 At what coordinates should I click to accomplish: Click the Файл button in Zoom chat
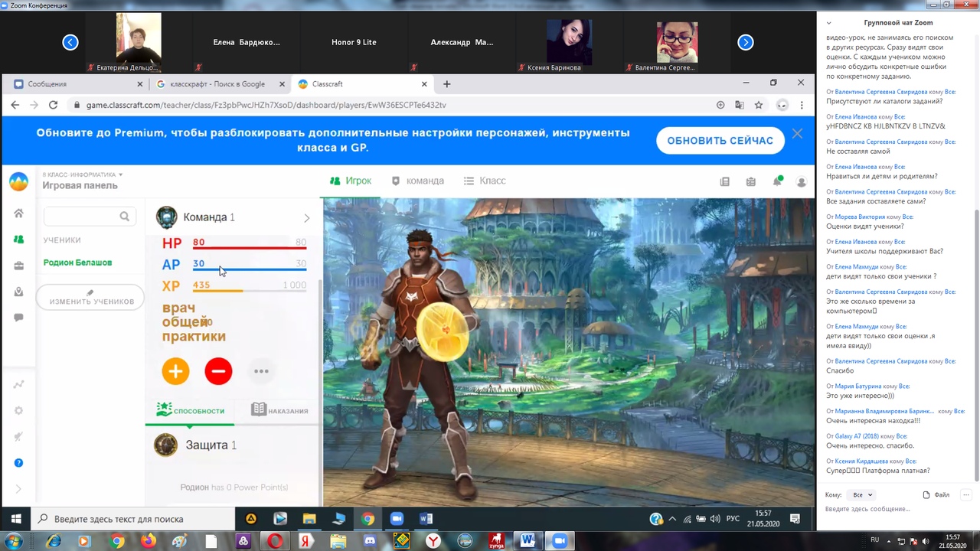[936, 495]
